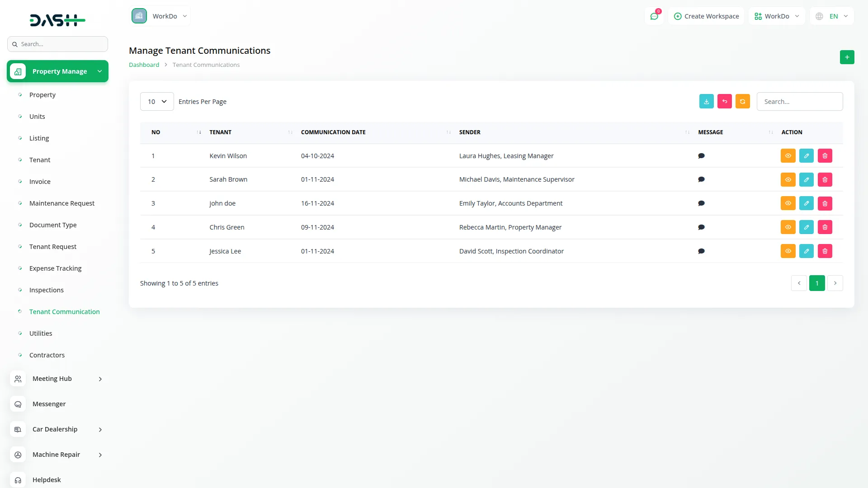Edit Kevin Wilson's communication with pencil icon
This screenshot has width=868, height=488.
[x=806, y=156]
